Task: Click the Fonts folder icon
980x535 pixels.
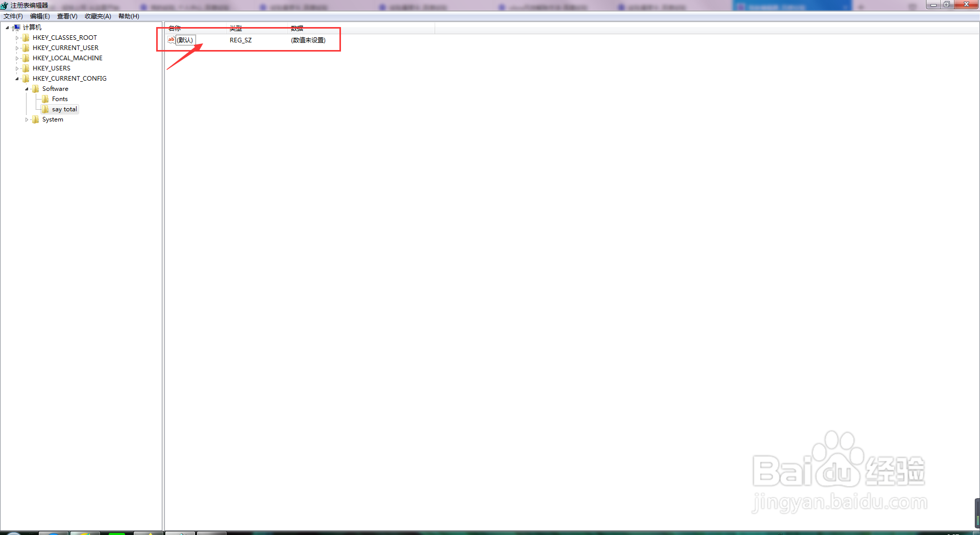Action: tap(45, 99)
